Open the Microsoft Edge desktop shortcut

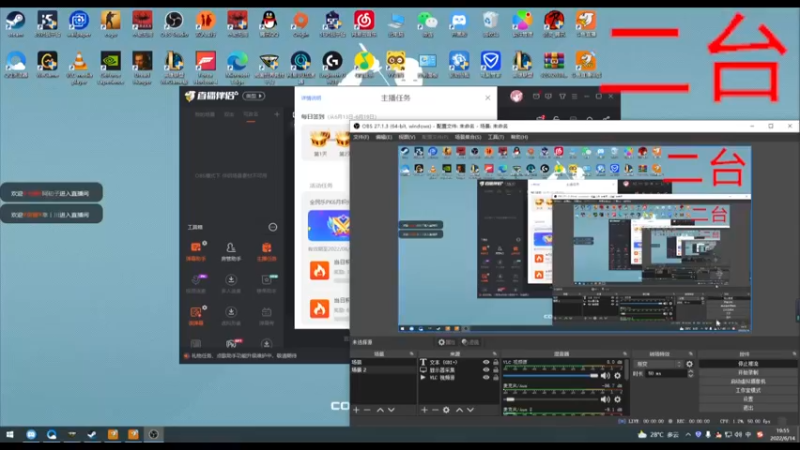point(237,67)
